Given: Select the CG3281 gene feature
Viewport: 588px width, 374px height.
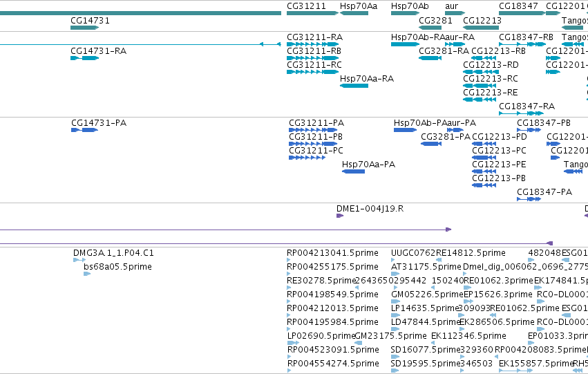Looking at the screenshot, I should click(430, 28).
